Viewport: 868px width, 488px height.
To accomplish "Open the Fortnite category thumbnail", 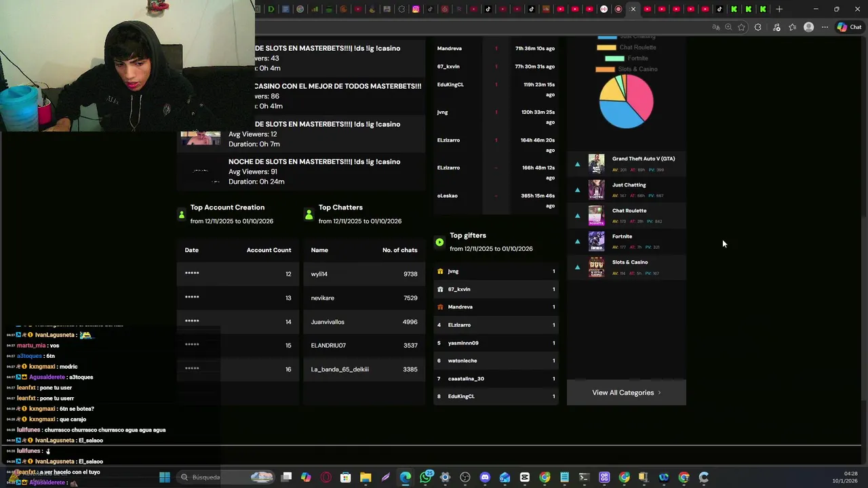I will pyautogui.click(x=596, y=241).
